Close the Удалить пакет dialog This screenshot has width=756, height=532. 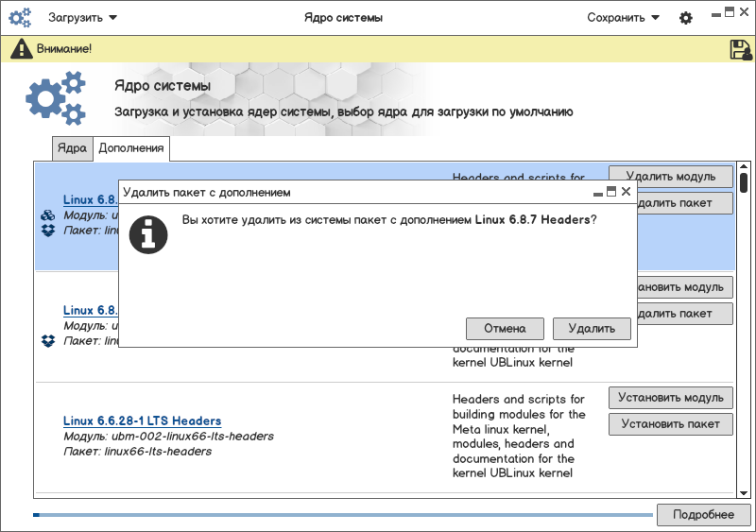(626, 192)
